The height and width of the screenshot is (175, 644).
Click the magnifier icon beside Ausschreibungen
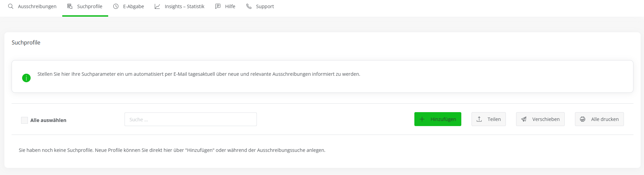point(11,6)
